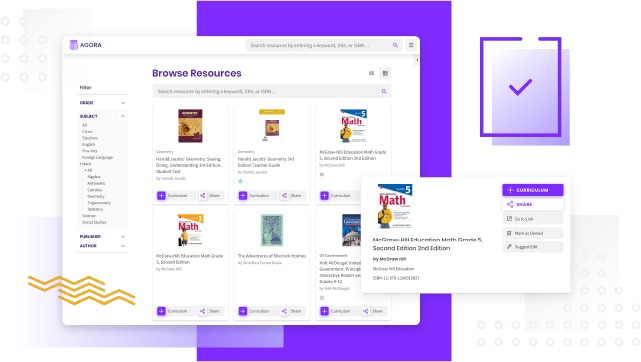Add Harold Jacobs Geometry Student Text to curriculum
641x362 pixels.
173,196
